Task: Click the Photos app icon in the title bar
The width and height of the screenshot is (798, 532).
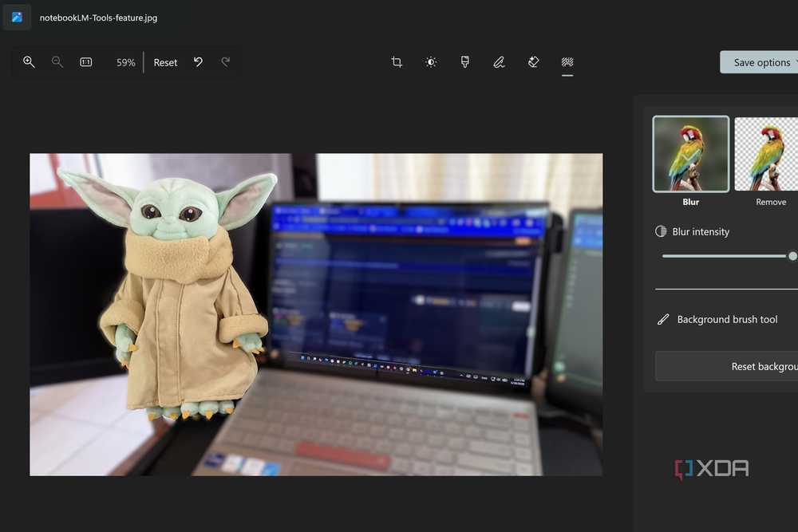Action: pos(17,18)
